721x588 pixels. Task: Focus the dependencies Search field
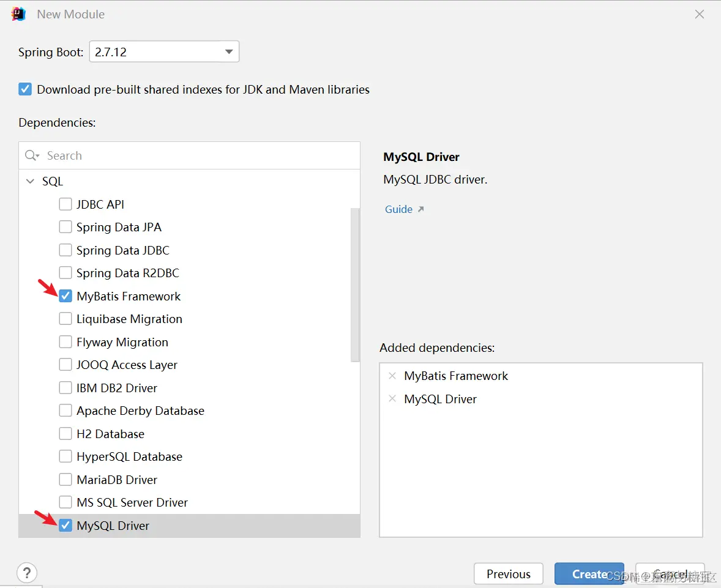(x=190, y=155)
